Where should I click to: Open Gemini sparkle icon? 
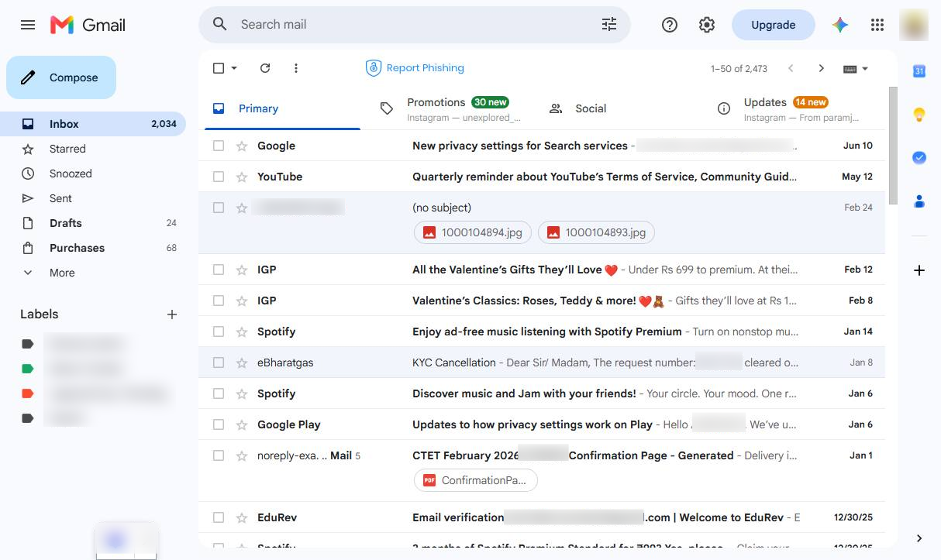click(840, 25)
